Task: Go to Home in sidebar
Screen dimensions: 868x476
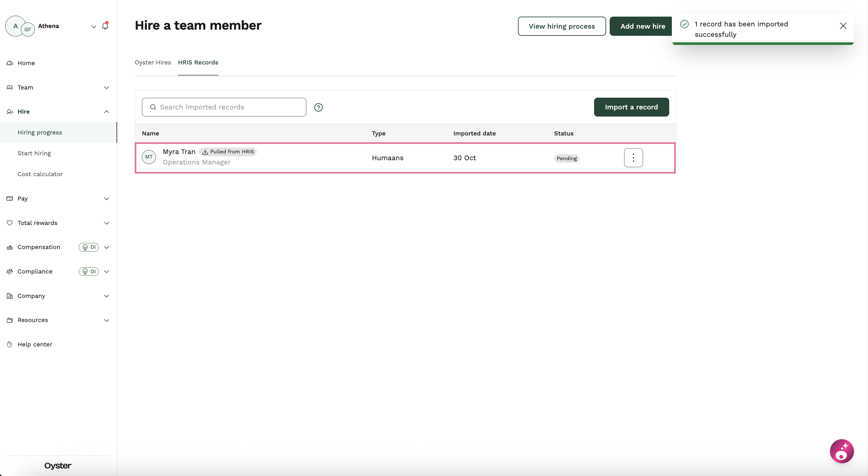Action: [x=26, y=63]
